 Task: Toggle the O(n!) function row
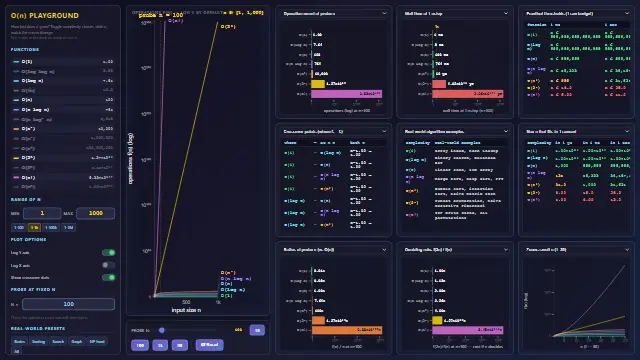click(63, 178)
